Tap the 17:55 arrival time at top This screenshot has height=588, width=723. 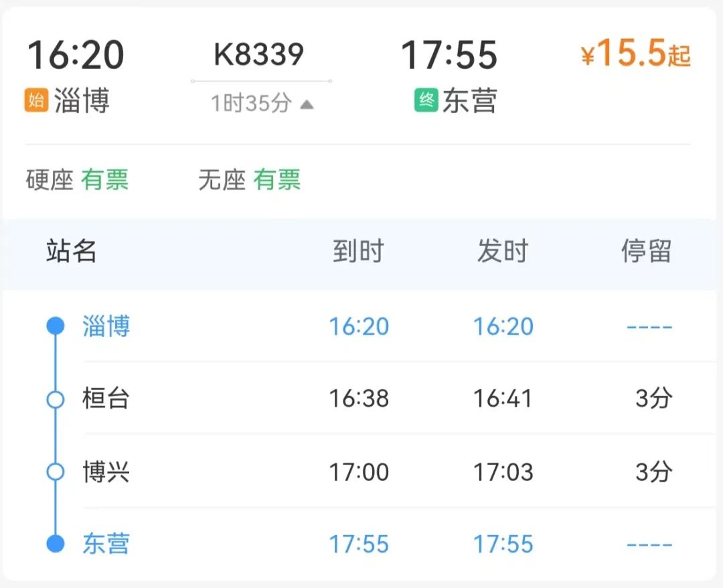(x=449, y=55)
